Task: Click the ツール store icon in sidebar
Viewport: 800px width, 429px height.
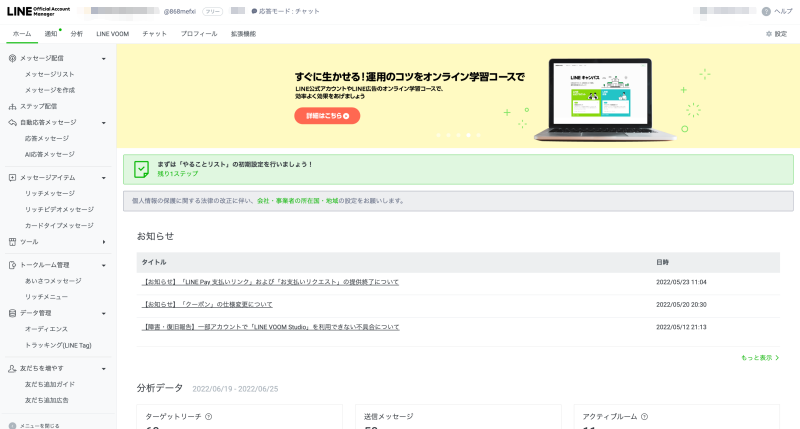Action: (12, 241)
